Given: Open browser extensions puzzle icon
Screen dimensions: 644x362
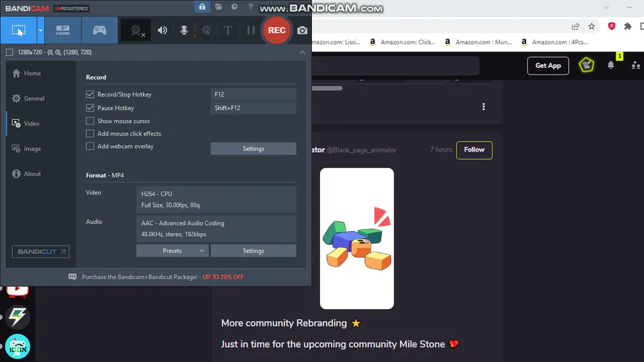Looking at the screenshot, I should click(628, 26).
